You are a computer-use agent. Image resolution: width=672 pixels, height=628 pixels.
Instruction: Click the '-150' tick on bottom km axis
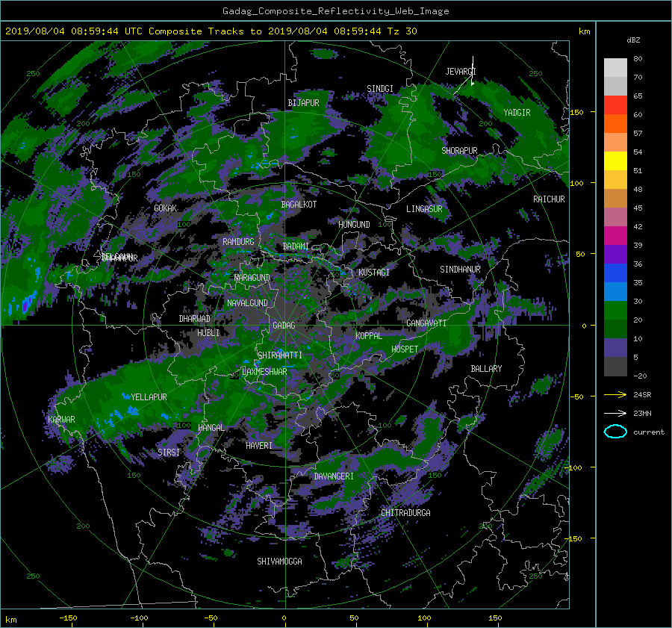pyautogui.click(x=68, y=618)
